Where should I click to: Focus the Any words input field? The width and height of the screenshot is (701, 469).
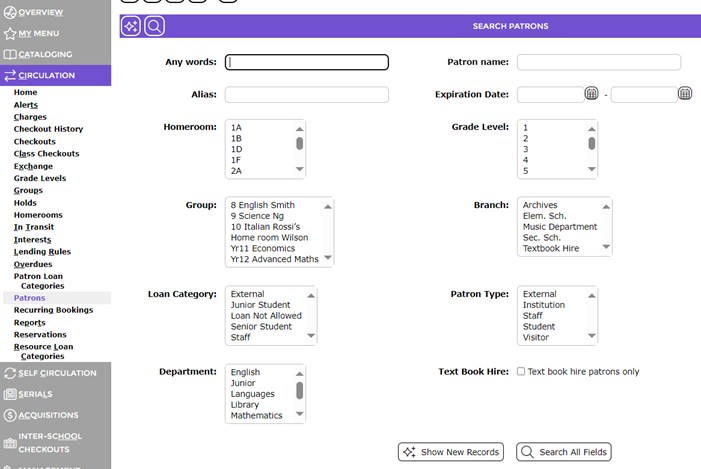pos(307,62)
